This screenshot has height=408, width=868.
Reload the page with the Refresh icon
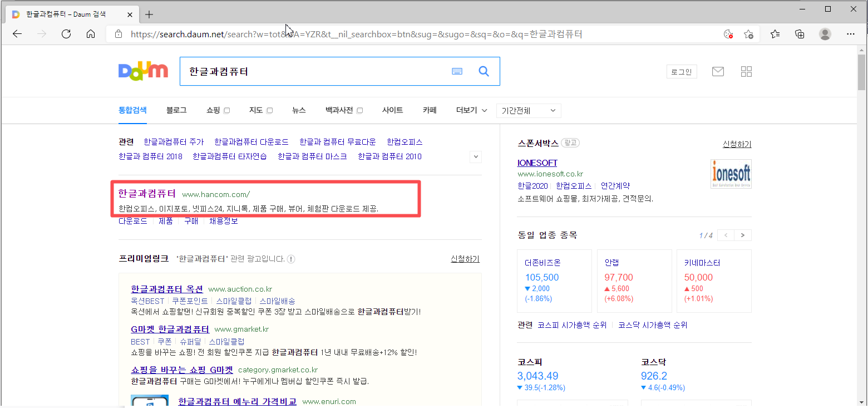(66, 34)
